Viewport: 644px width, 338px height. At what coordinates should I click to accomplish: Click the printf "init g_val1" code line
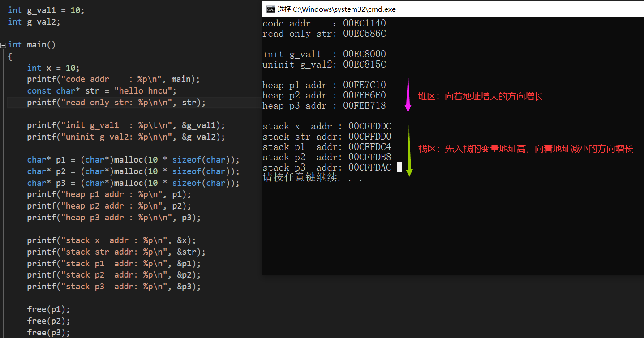tap(126, 125)
